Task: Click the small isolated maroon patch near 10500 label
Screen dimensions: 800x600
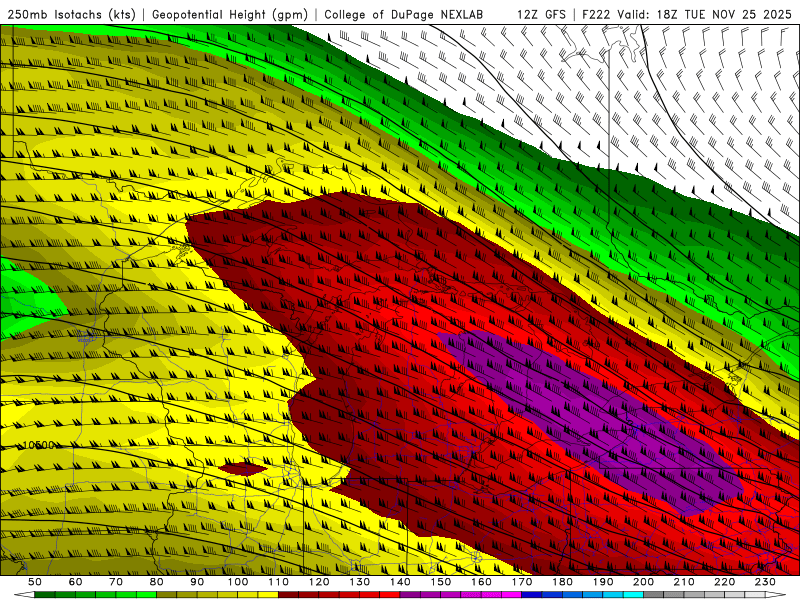Action: (243, 469)
